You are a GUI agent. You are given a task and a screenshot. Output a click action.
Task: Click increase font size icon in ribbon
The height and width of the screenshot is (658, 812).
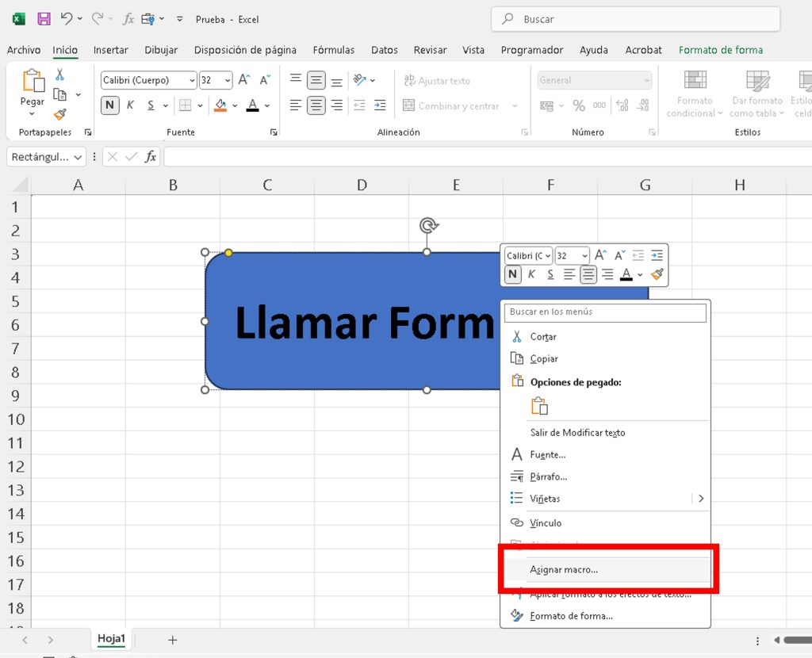(x=244, y=80)
